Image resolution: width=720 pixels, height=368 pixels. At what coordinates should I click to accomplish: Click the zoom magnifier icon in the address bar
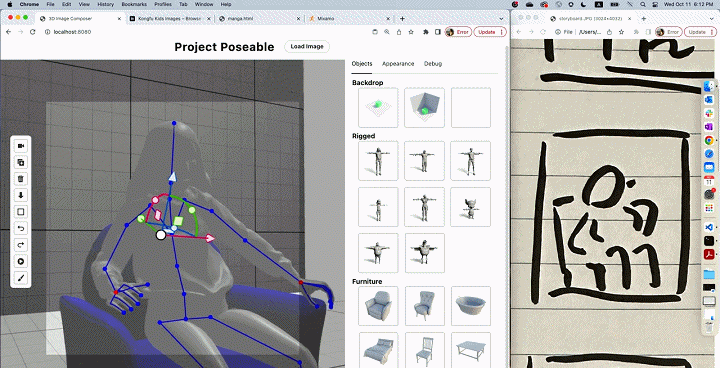[x=387, y=32]
